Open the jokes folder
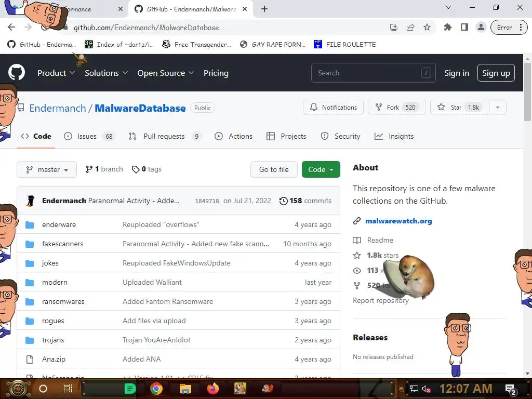 tap(50, 263)
